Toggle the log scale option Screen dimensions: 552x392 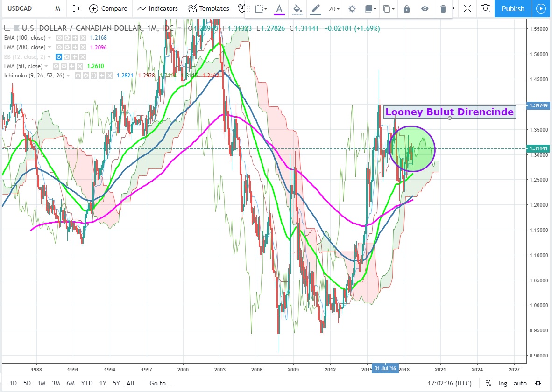502,383
